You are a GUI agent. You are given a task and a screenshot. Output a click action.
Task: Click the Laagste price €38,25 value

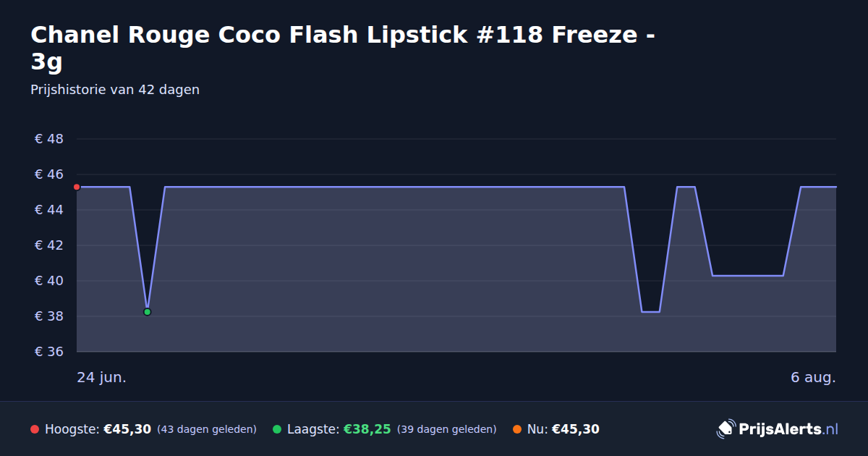367,429
